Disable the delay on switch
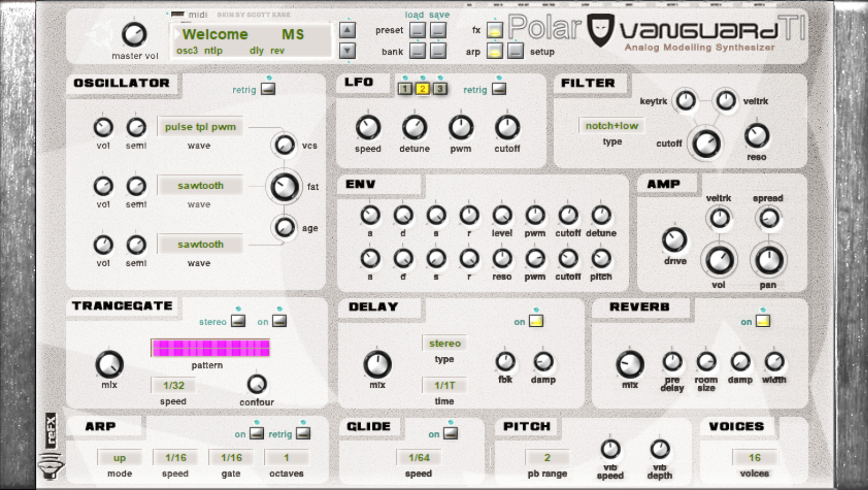Viewport: 868px width, 490px height. [x=536, y=321]
